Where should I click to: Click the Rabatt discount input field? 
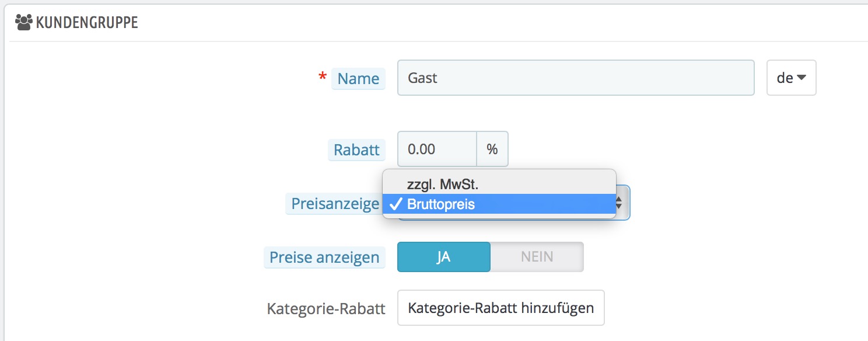(x=437, y=149)
